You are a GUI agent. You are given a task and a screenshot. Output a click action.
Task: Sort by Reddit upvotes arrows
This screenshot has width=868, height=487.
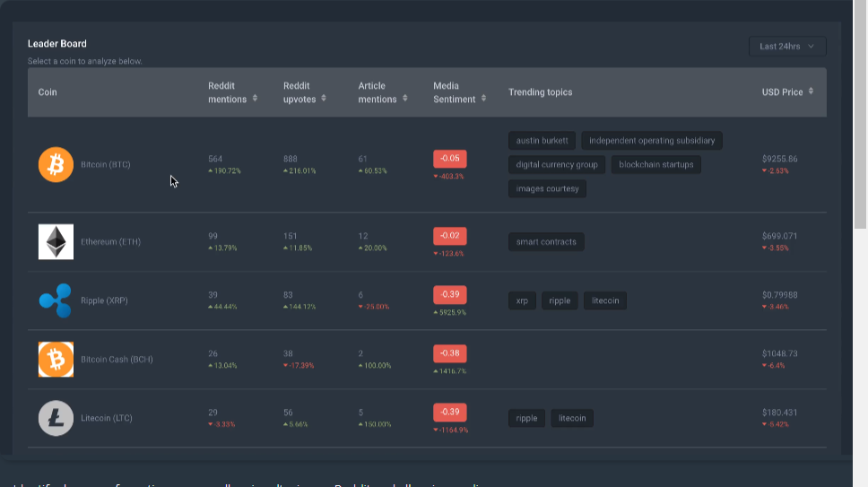[x=324, y=98]
